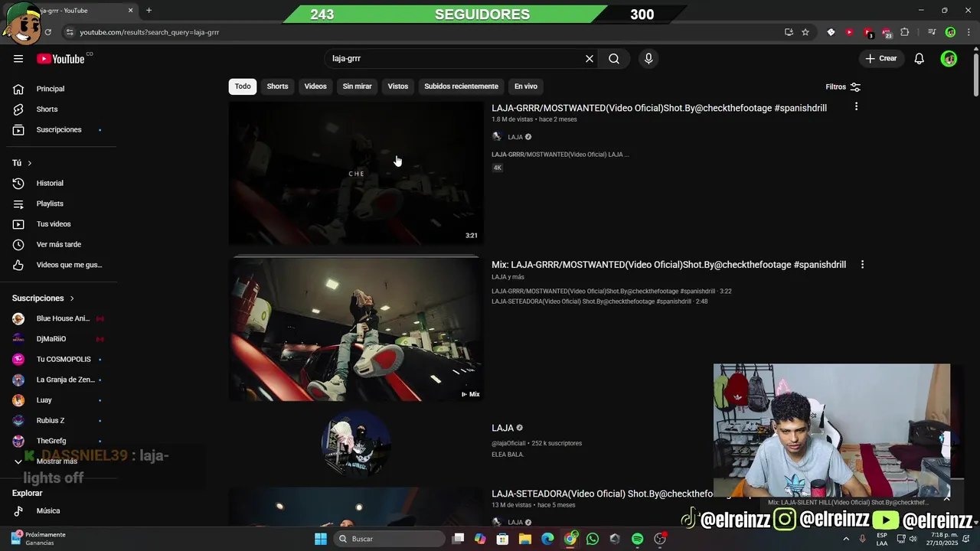Open a new browser tab
The image size is (980, 551).
point(149,11)
